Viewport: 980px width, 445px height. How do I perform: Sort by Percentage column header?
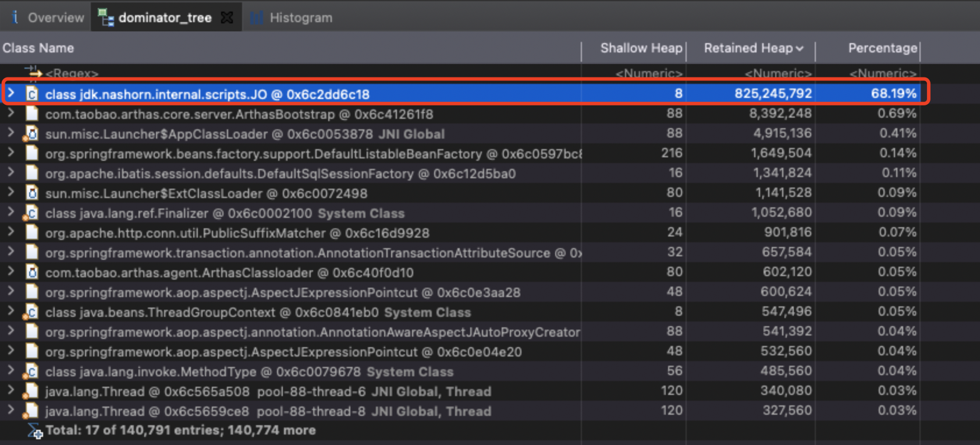pyautogui.click(x=882, y=48)
